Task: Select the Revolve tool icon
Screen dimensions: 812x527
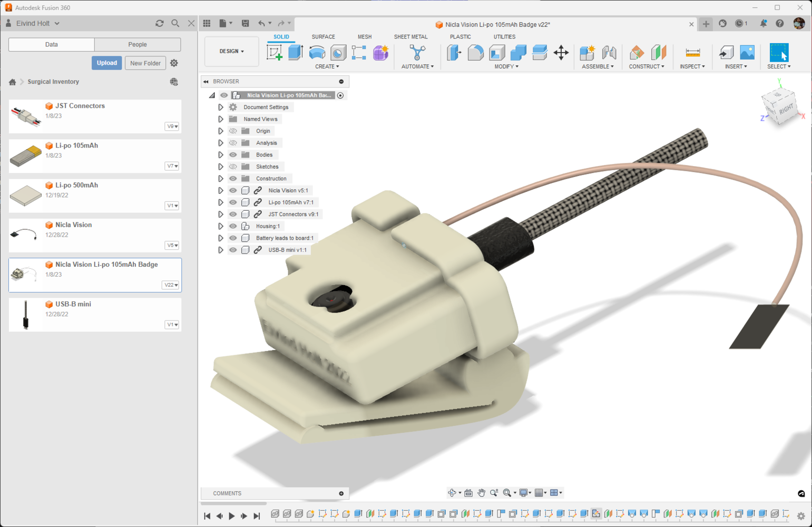Action: click(x=317, y=53)
